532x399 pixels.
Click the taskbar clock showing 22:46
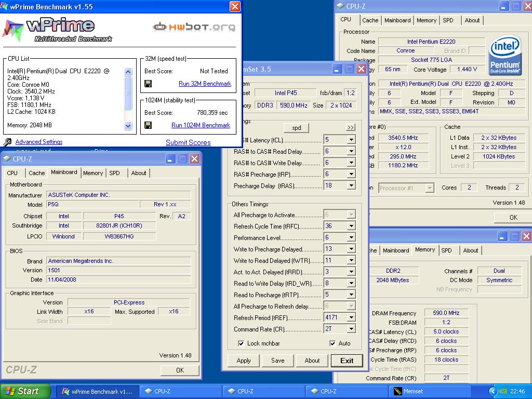tap(517, 392)
